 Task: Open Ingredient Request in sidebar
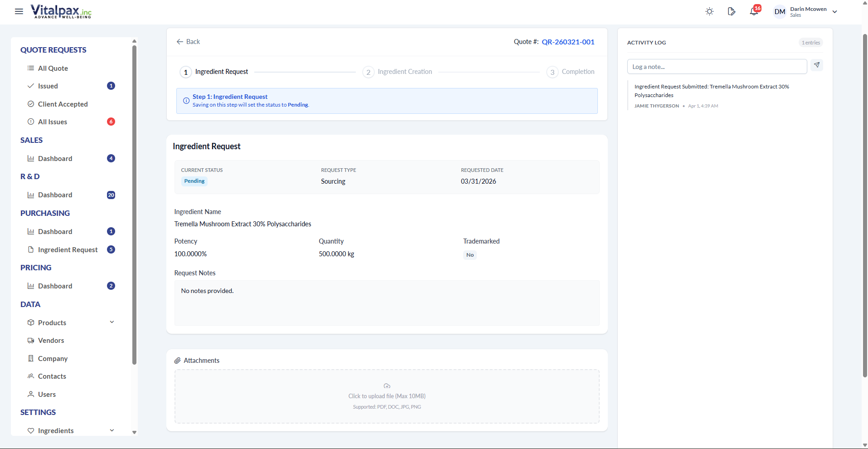pos(68,249)
